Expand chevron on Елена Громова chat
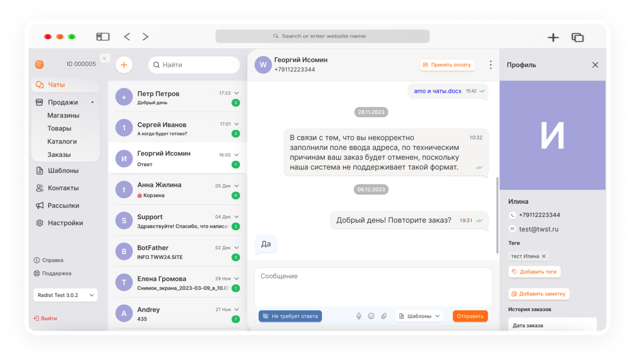Image resolution: width=635 pixels, height=364 pixels. 237,278
